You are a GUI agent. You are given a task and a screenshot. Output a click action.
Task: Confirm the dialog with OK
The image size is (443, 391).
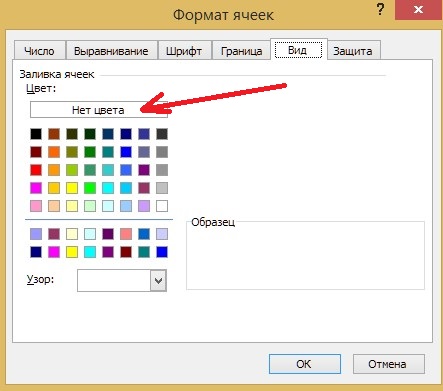point(305,364)
